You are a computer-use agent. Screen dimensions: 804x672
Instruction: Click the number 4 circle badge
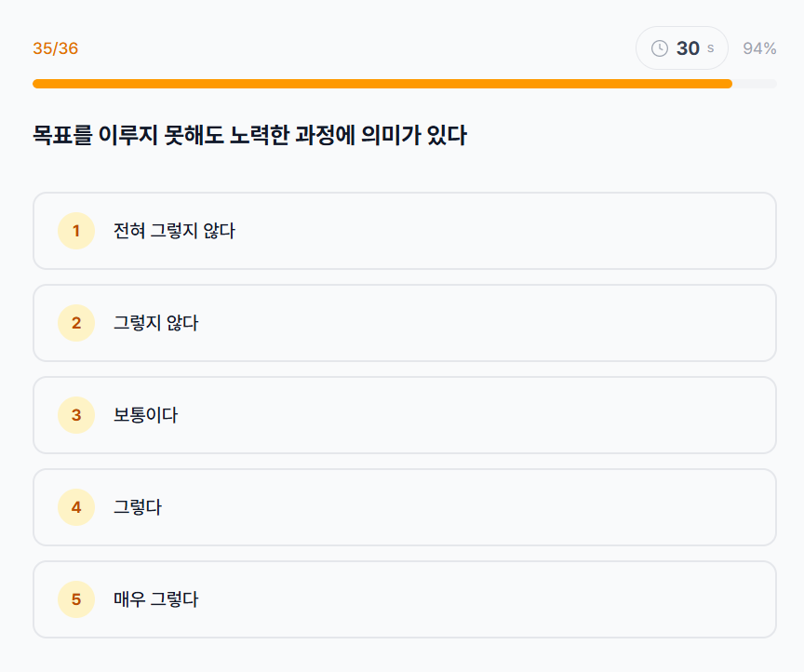[x=75, y=507]
